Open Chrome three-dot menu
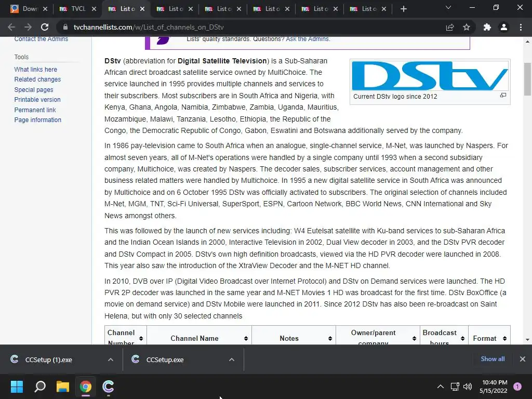Screen dimensions: 532x399 pyautogui.click(x=521, y=27)
